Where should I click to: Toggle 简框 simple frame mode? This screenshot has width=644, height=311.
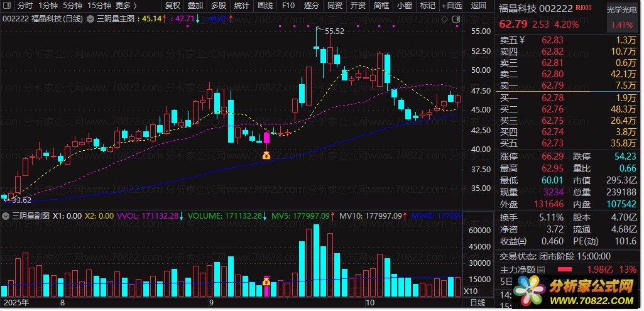pyautogui.click(x=381, y=6)
